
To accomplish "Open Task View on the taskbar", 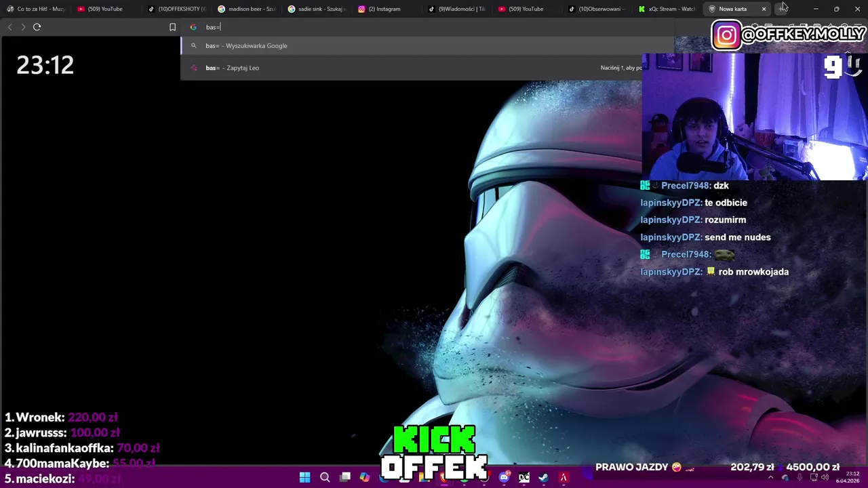I will pos(345,477).
